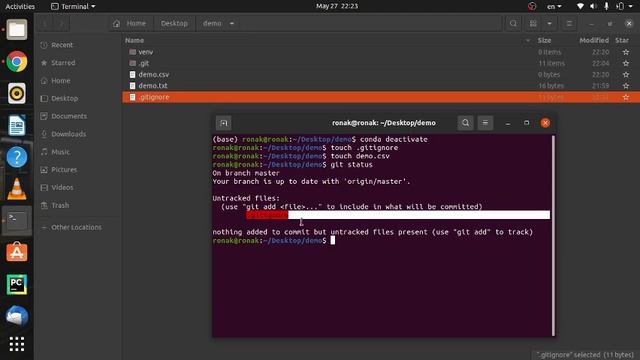The width and height of the screenshot is (640, 360).
Task: Open Rhythmbox music player in dock
Action: point(17,93)
